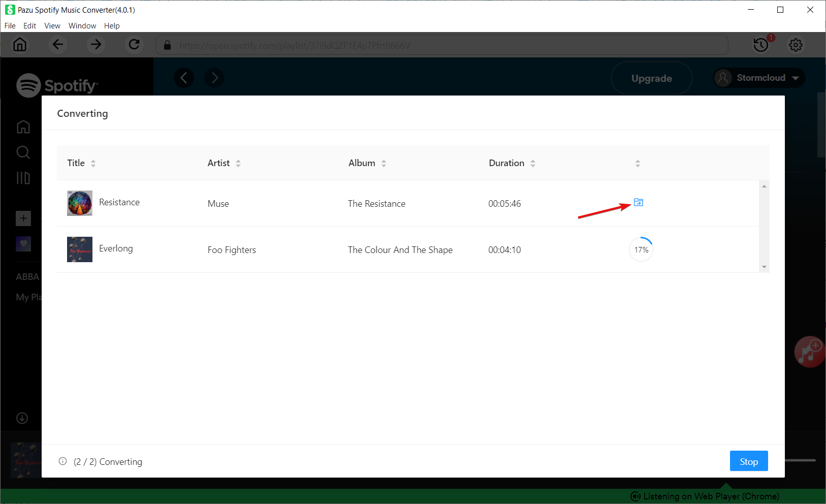Open the Edit menu
This screenshot has width=826, height=504.
(29, 26)
